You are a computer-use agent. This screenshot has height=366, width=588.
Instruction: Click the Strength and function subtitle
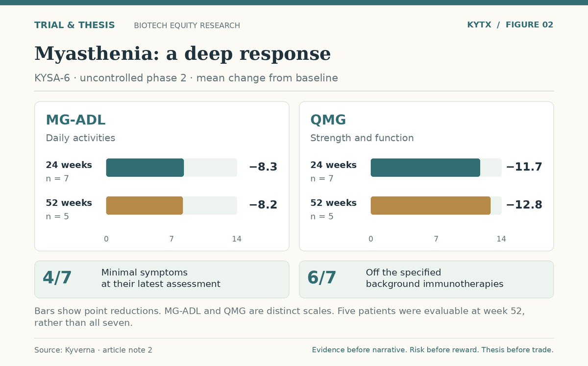362,138
